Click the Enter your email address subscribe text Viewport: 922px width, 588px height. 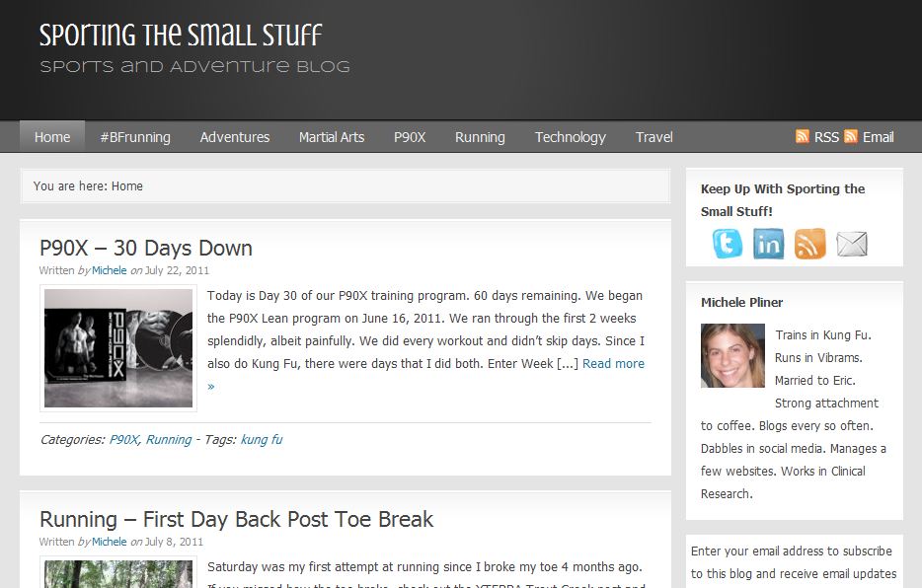[x=794, y=562]
